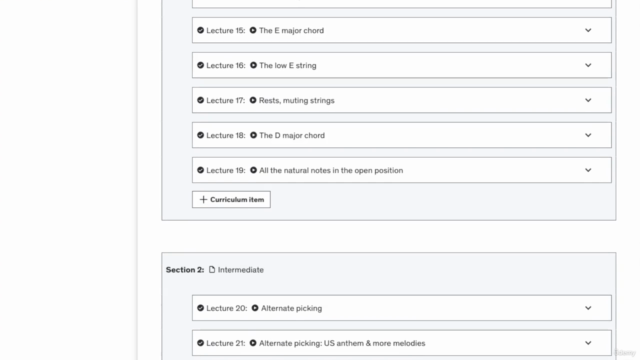Viewport: 640px width, 360px height.
Task: Click the video play icon on Lecture 17
Action: click(x=253, y=100)
